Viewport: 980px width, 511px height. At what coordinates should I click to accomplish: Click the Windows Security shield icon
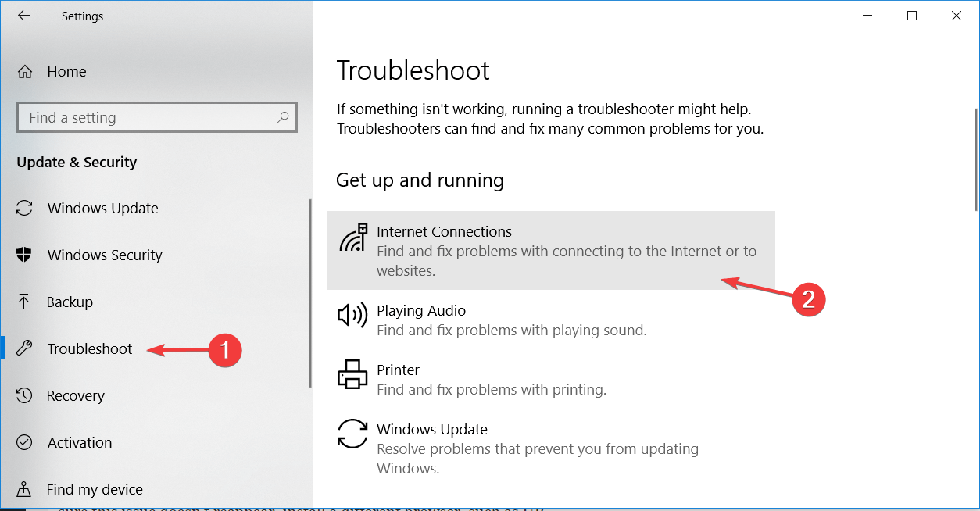pos(24,256)
